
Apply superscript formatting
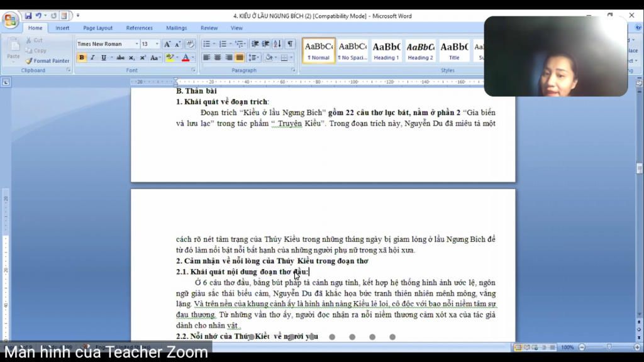coord(143,57)
